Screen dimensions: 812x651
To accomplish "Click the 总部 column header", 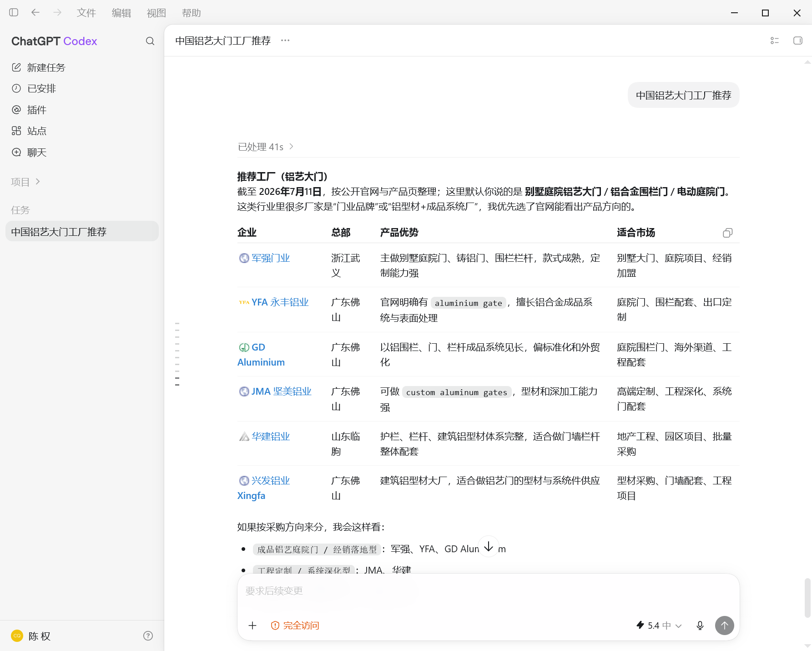I will pos(341,233).
